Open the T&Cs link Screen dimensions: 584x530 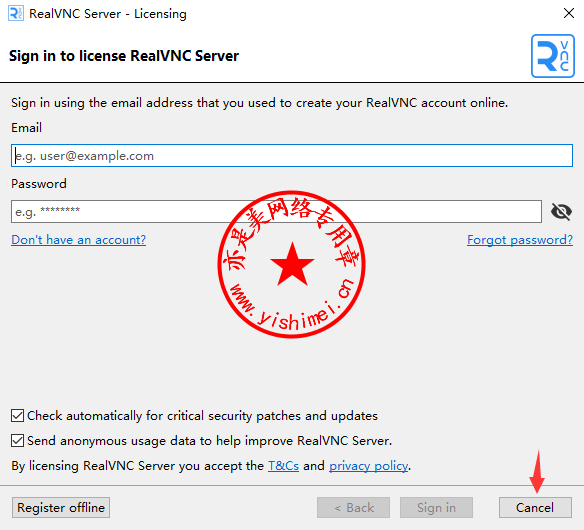tap(283, 466)
